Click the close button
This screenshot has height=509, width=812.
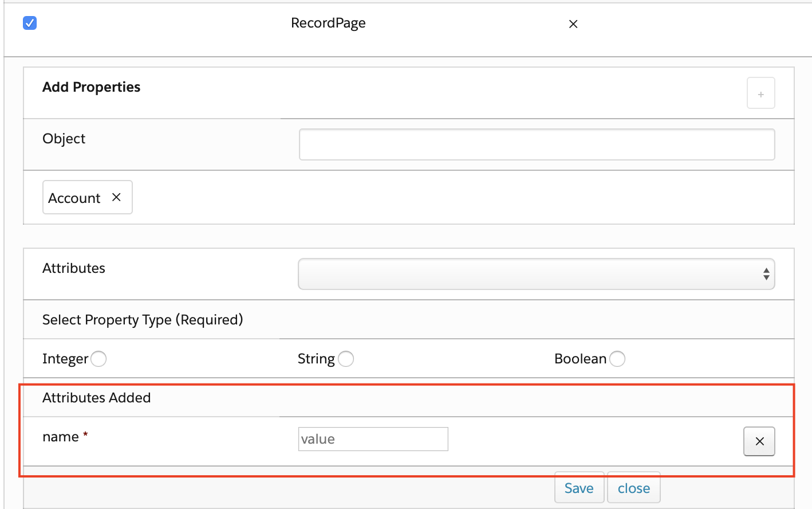tap(634, 488)
